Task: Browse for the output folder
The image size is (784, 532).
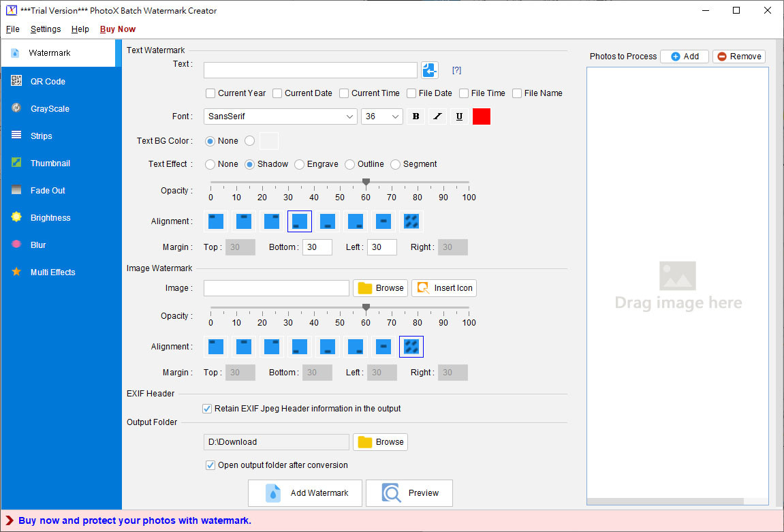Action: 381,442
